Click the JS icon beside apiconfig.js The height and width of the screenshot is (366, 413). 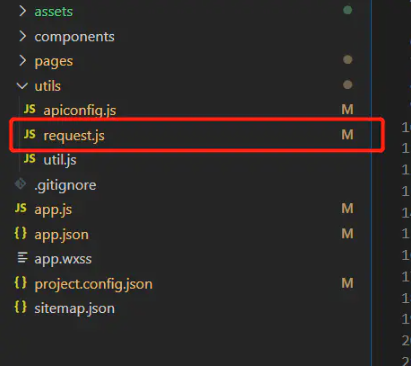coord(30,109)
